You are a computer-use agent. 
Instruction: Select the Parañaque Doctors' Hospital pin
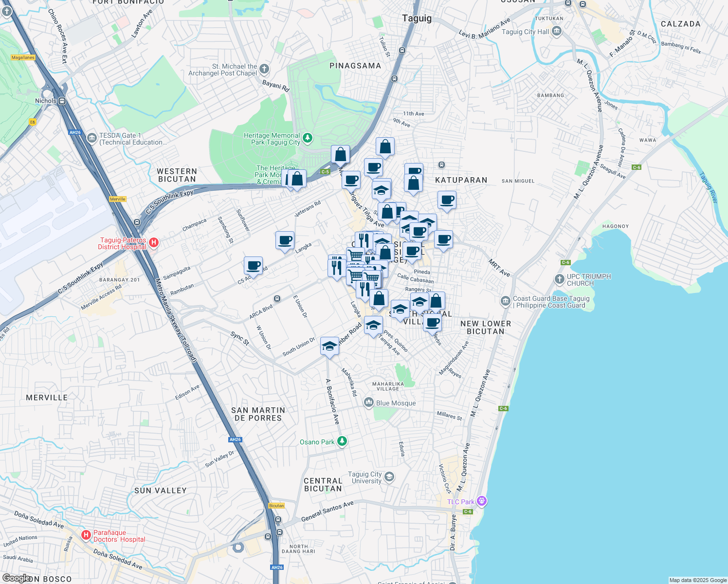86,535
